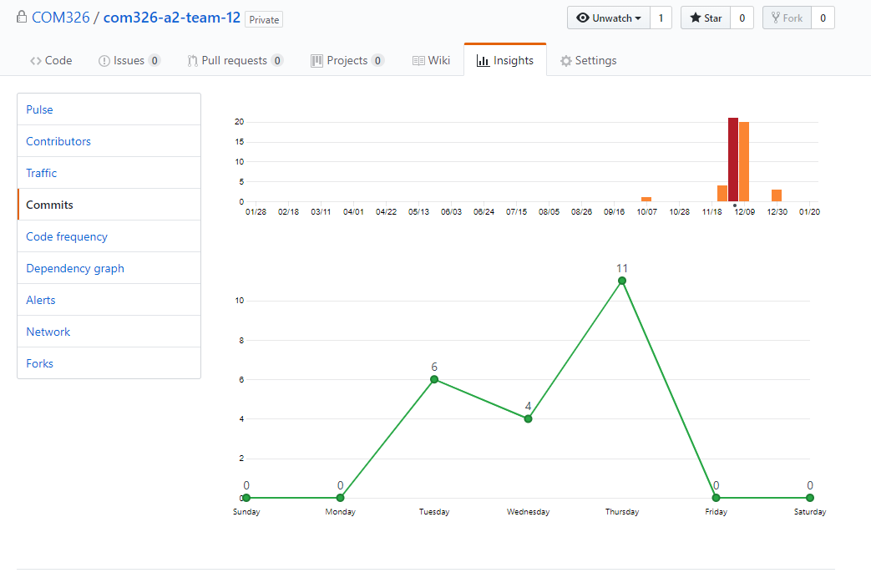
Task: Unwatch the repository
Action: coord(609,17)
